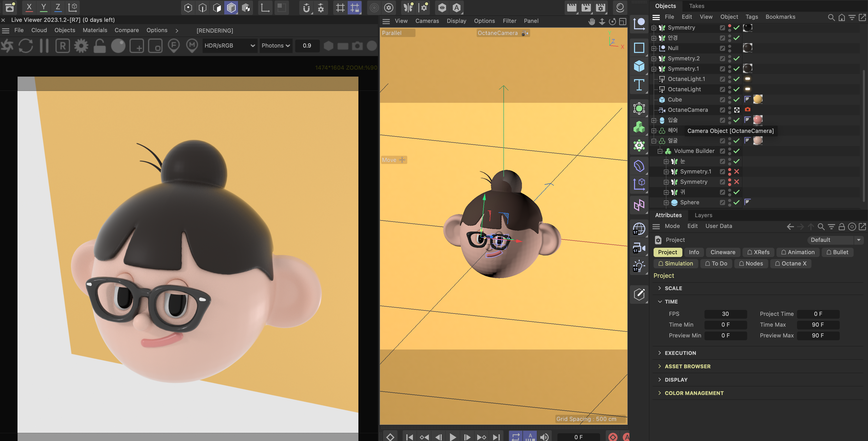
Task: Open the HDR/sRGB dropdown
Action: click(x=229, y=45)
